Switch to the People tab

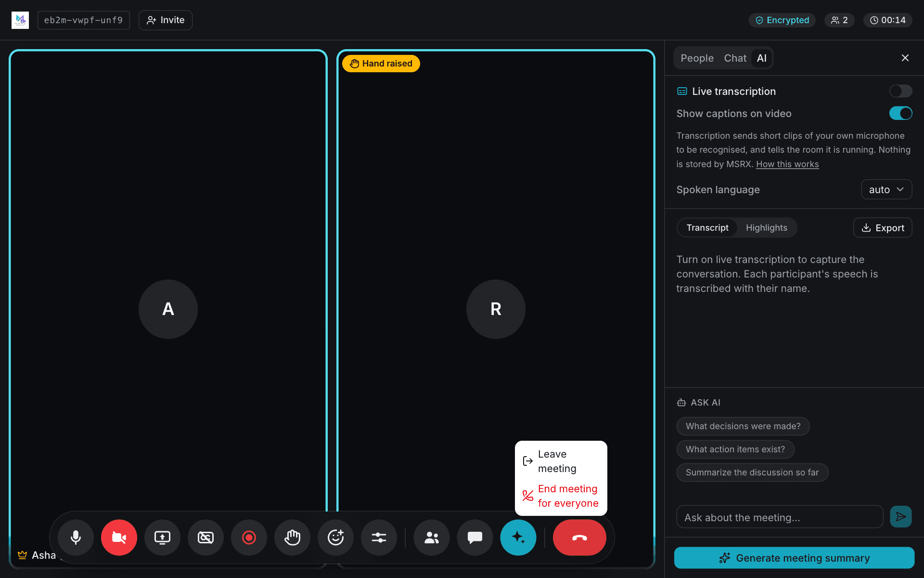pyautogui.click(x=697, y=58)
